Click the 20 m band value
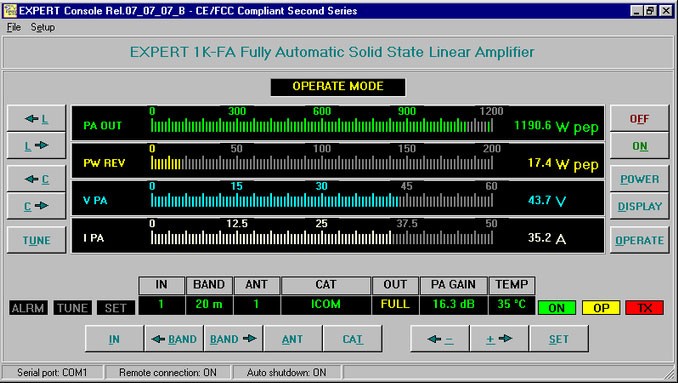This screenshot has width=678, height=383. tap(209, 304)
